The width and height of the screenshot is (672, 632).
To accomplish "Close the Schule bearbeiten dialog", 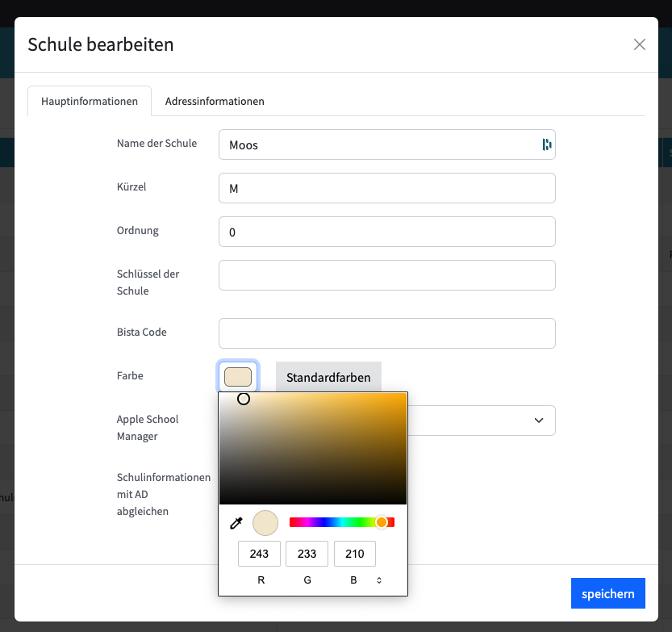I will pyautogui.click(x=639, y=44).
